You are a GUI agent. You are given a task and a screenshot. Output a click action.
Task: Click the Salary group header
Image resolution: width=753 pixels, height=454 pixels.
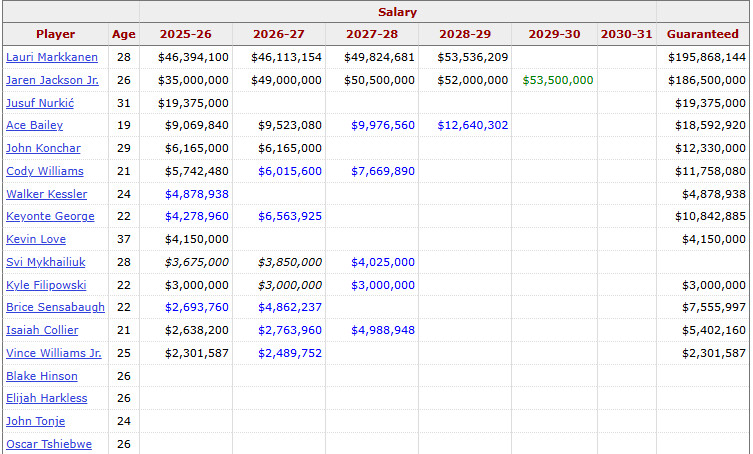coord(398,12)
